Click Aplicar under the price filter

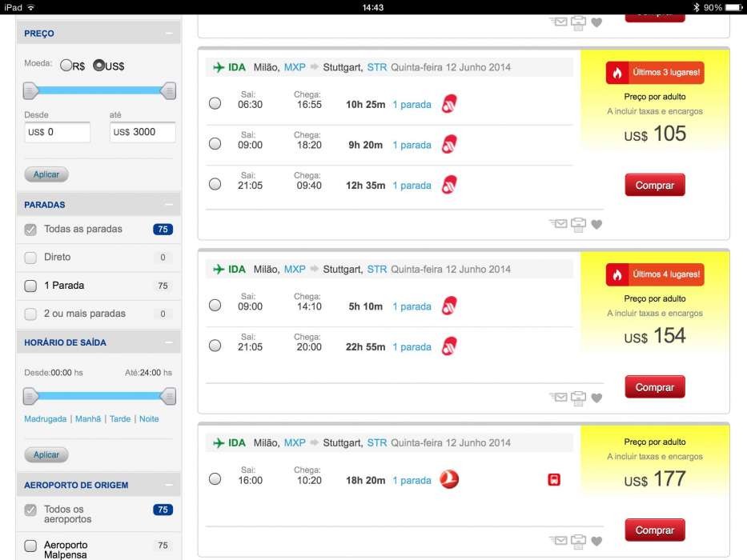coord(46,174)
